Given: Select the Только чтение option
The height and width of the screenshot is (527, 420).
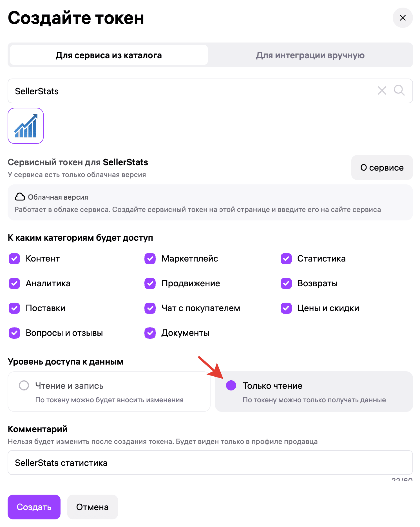Looking at the screenshot, I should [231, 385].
